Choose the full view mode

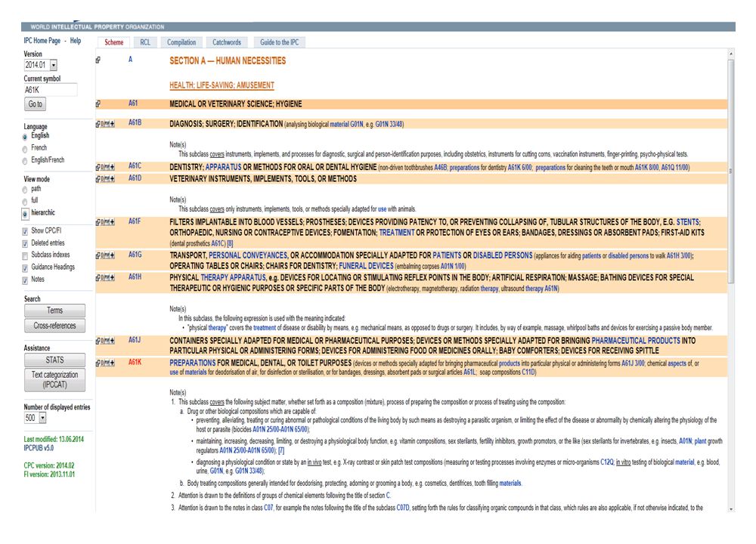[25, 202]
